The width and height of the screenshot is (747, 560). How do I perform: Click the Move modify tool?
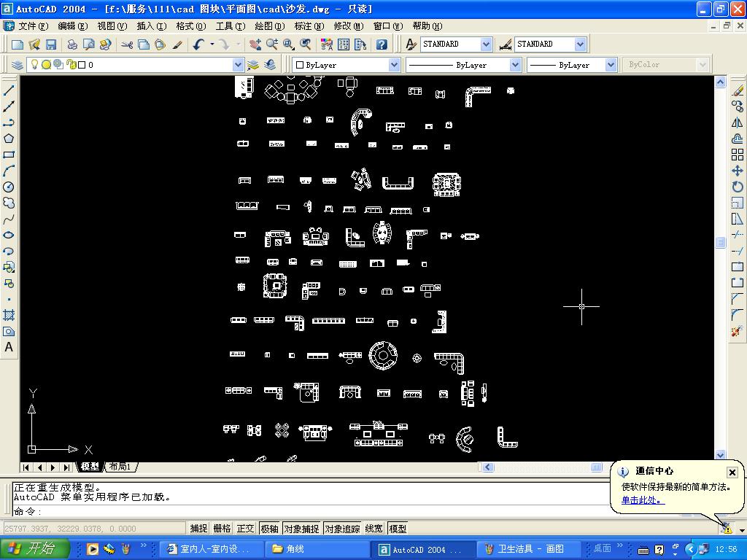tap(738, 171)
